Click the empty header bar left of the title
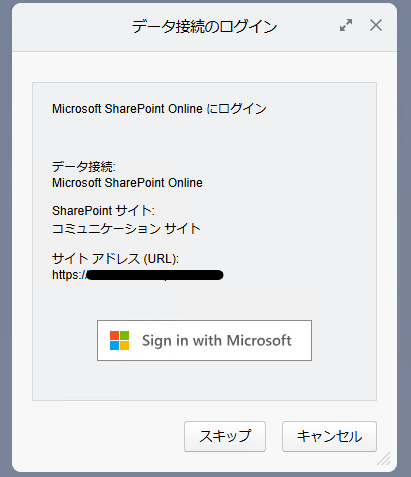Viewport: 411px width, 477px height. [x=70, y=27]
